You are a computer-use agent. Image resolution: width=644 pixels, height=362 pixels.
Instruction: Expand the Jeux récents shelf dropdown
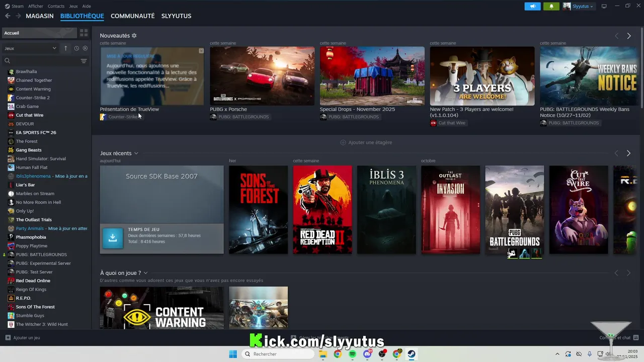[x=136, y=153]
